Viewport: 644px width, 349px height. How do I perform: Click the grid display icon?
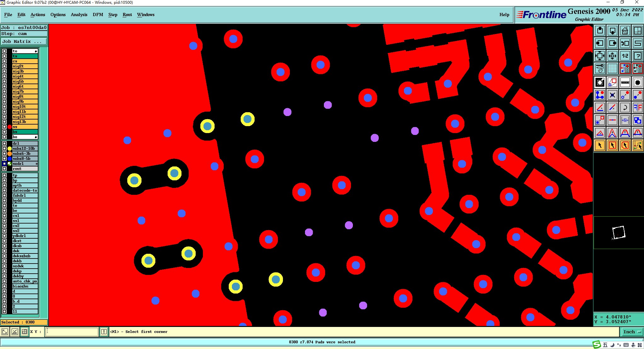point(612,68)
